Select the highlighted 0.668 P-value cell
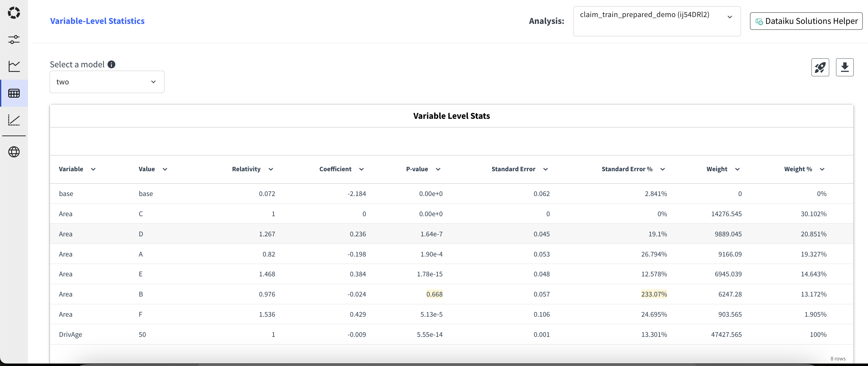This screenshot has width=868, height=366. pyautogui.click(x=435, y=294)
